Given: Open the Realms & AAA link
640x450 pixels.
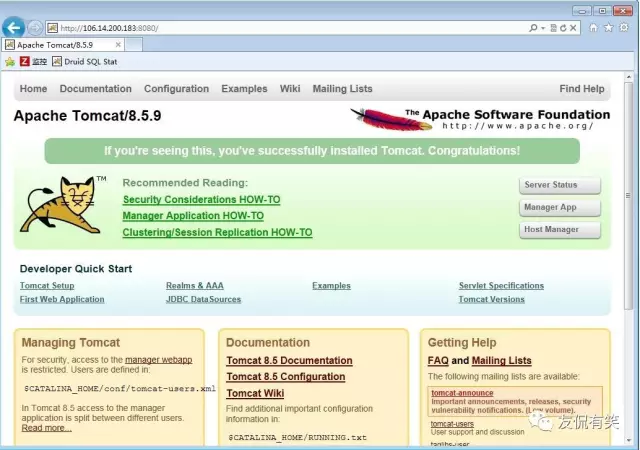Looking at the screenshot, I should pyautogui.click(x=195, y=286).
